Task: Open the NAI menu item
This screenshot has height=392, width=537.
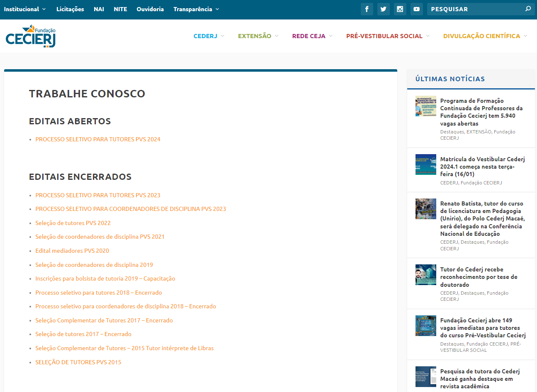Action: click(99, 9)
